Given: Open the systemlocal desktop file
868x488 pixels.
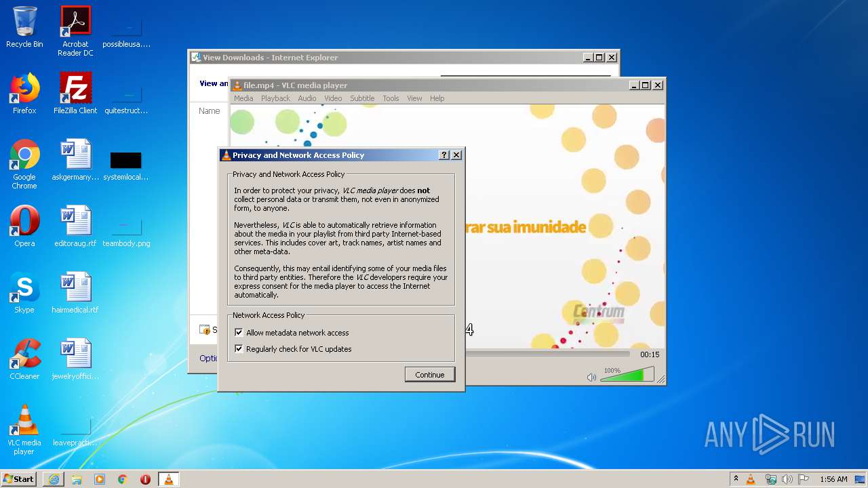Looking at the screenshot, I should pyautogui.click(x=126, y=164).
